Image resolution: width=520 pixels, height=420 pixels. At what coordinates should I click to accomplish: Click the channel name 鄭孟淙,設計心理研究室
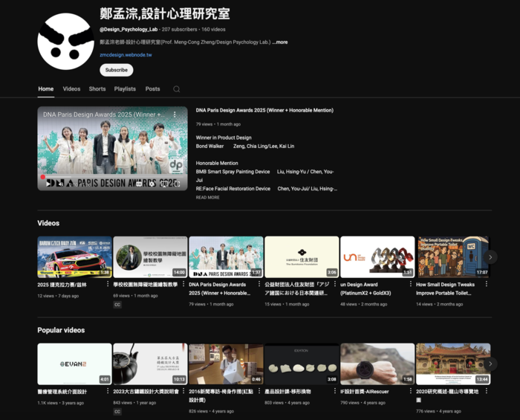pos(165,14)
